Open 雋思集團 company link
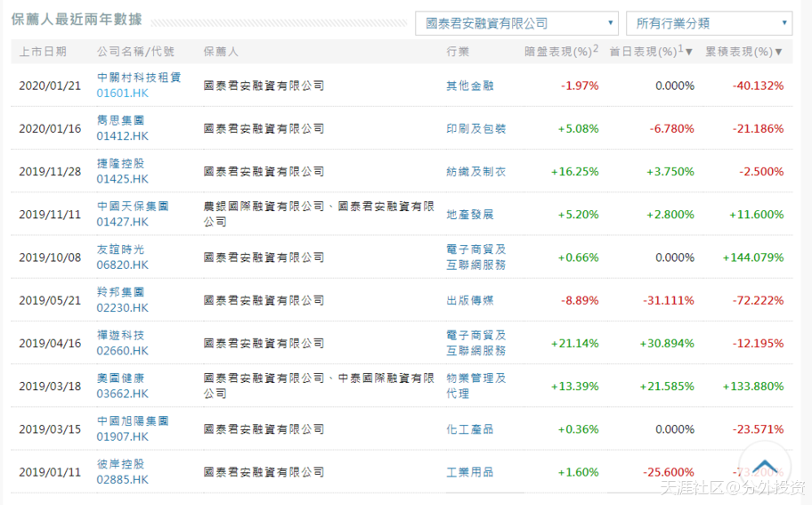 (x=120, y=120)
